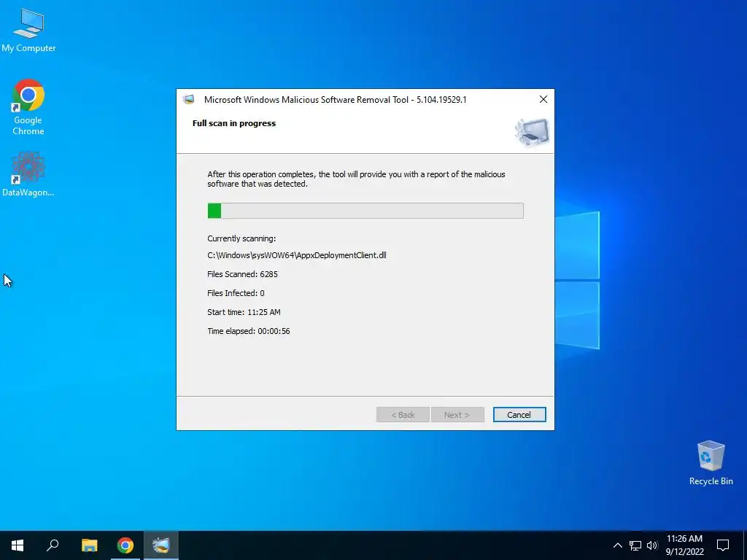Show hidden system tray icons
Screen dimensions: 747x560
click(x=617, y=545)
